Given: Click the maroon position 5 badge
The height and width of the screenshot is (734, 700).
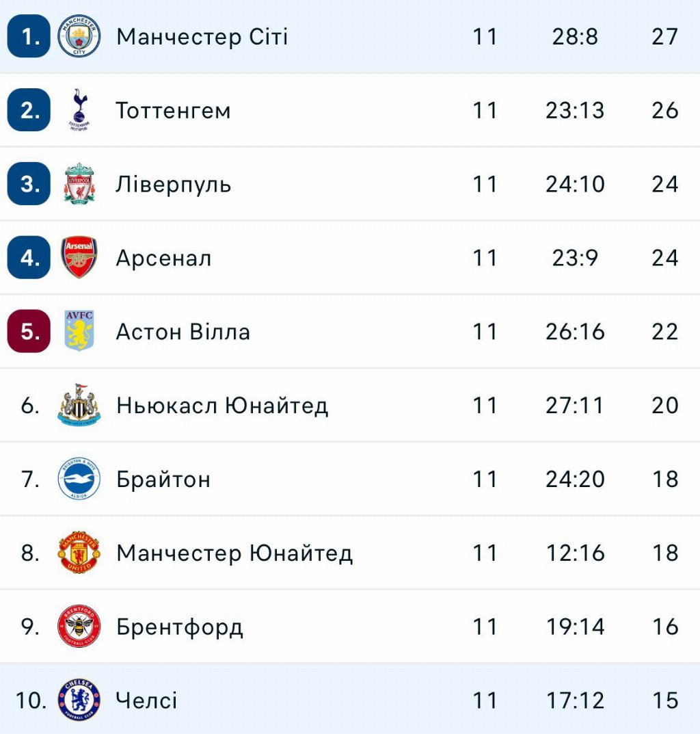Looking at the screenshot, I should tap(29, 332).
